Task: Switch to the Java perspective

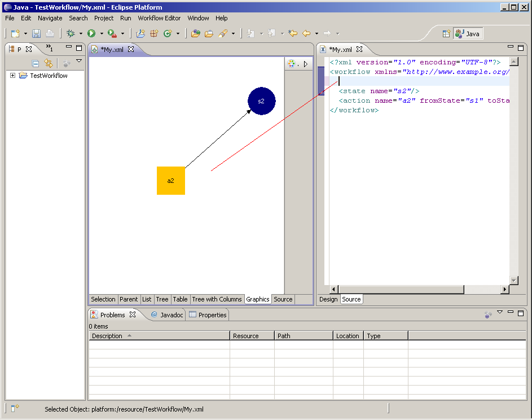Action: click(468, 34)
